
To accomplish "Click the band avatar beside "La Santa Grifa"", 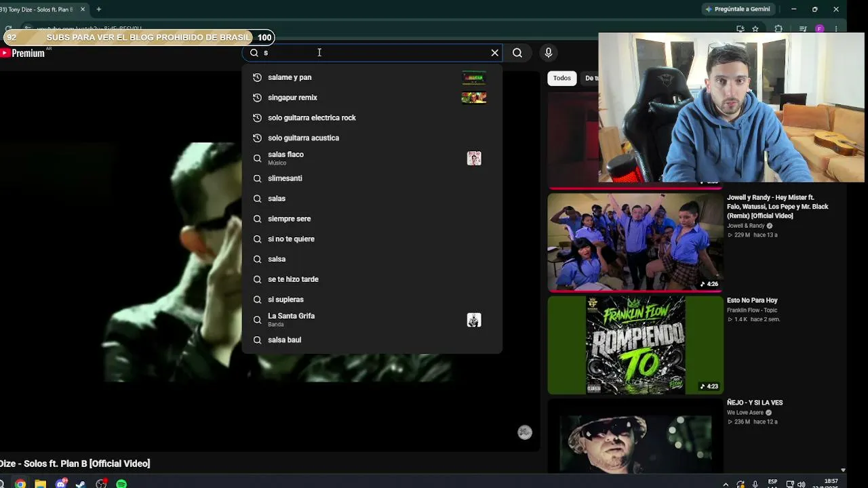I will pos(474,320).
